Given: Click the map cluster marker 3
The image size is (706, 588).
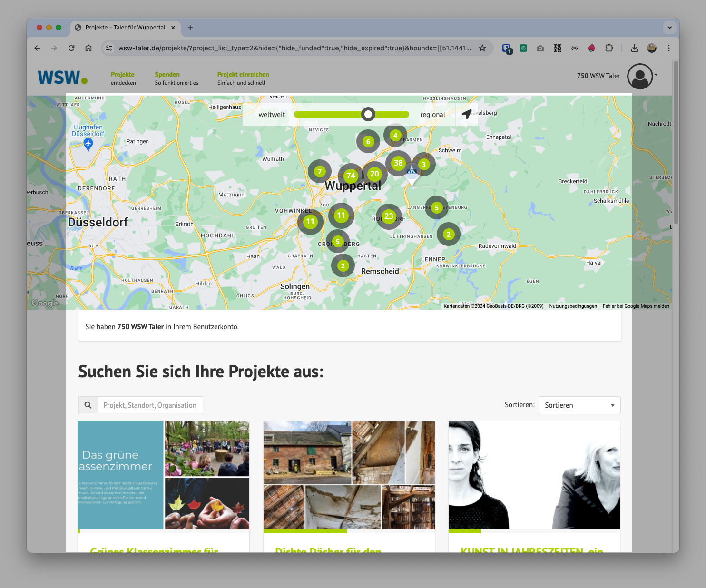Looking at the screenshot, I should click(x=424, y=165).
